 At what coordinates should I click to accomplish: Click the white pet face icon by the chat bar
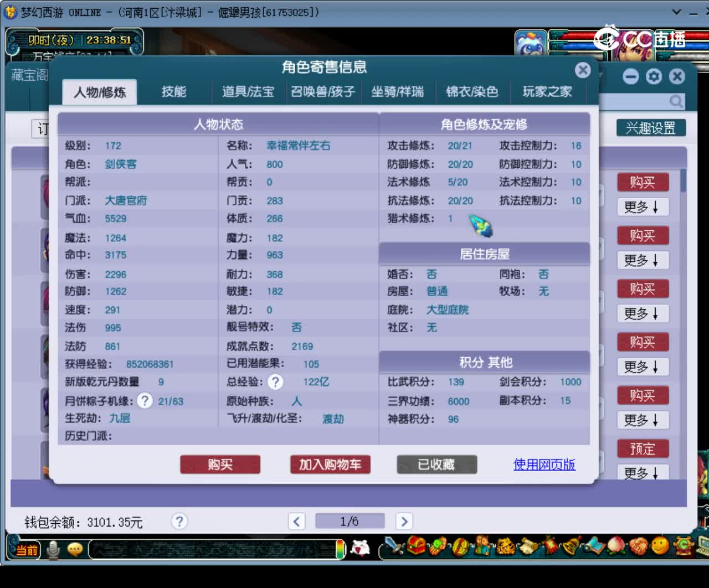(x=361, y=548)
